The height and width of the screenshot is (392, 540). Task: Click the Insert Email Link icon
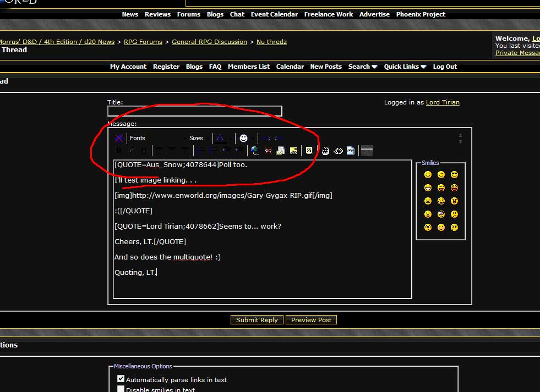pos(281,150)
